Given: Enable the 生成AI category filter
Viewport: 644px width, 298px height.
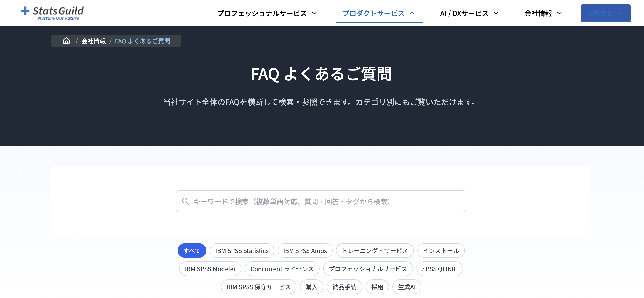Looking at the screenshot, I should coord(407,287).
